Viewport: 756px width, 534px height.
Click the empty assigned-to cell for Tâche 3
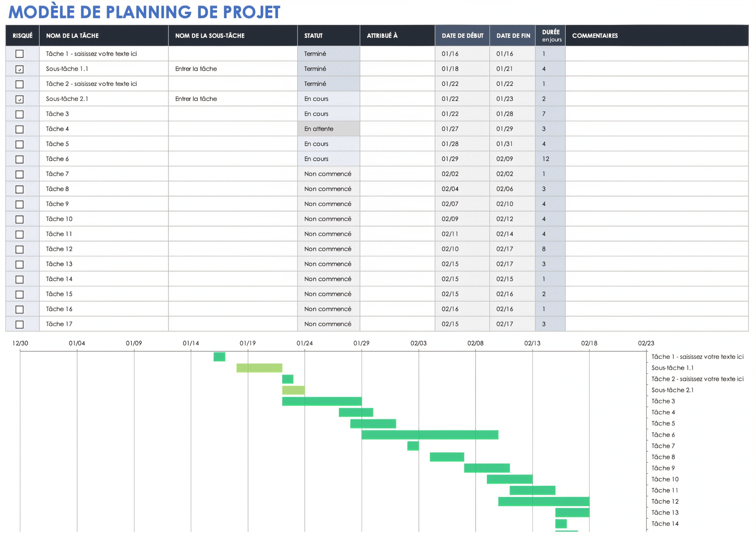tap(397, 114)
